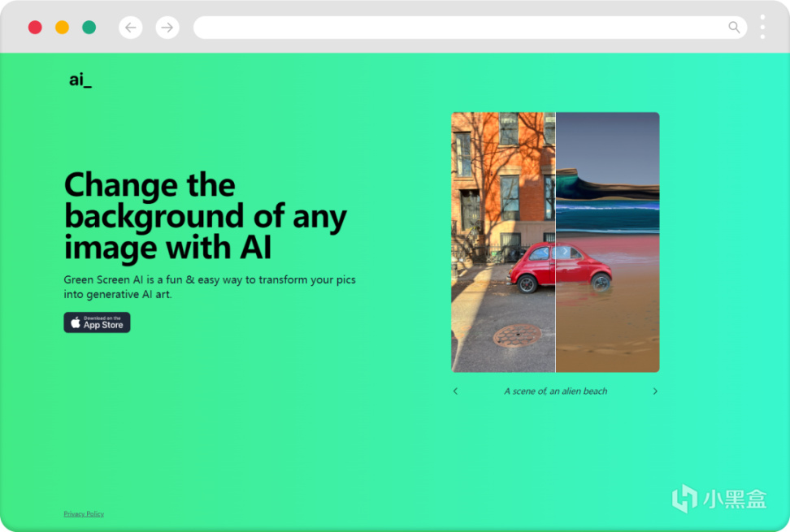Click the alien beach generated image side
The width and height of the screenshot is (790, 532).
pos(608,242)
